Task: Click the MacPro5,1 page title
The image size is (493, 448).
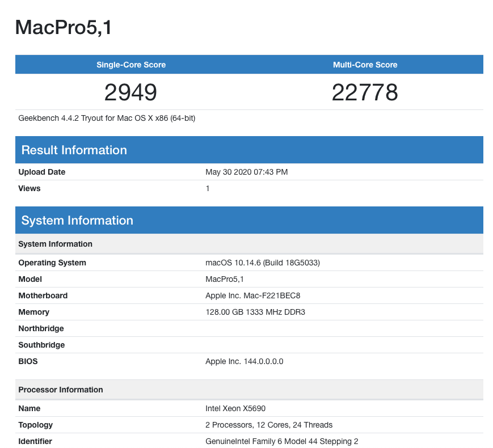Action: [63, 27]
